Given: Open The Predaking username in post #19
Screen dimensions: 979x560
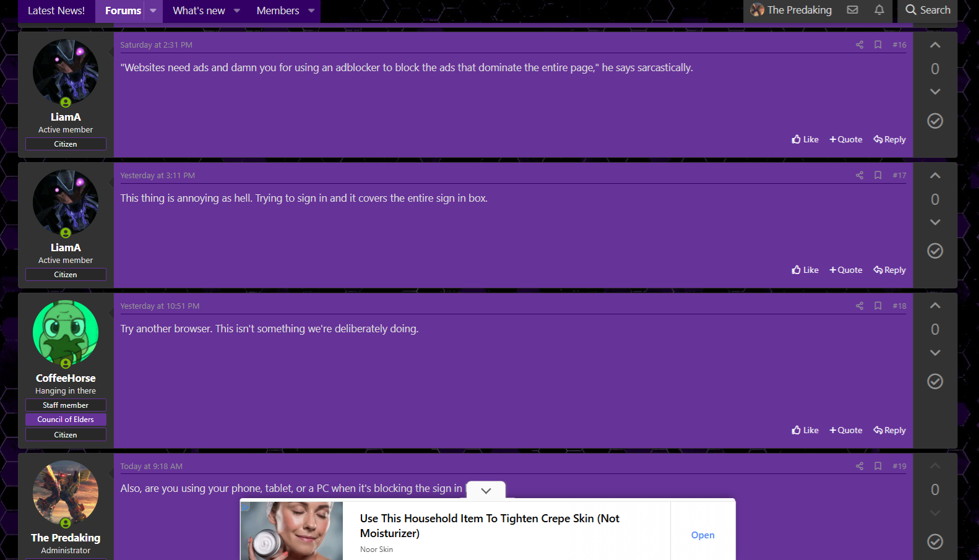Looking at the screenshot, I should [x=66, y=538].
